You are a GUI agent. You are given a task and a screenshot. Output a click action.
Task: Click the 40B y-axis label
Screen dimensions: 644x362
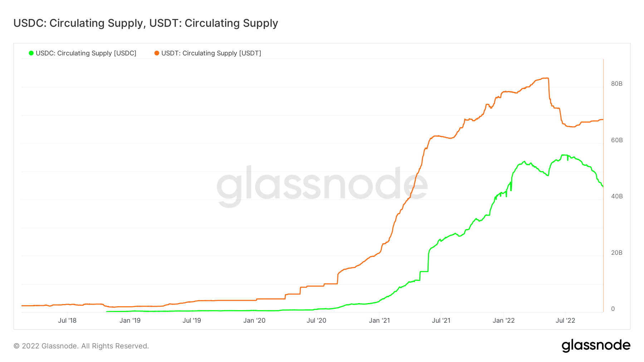coord(617,196)
